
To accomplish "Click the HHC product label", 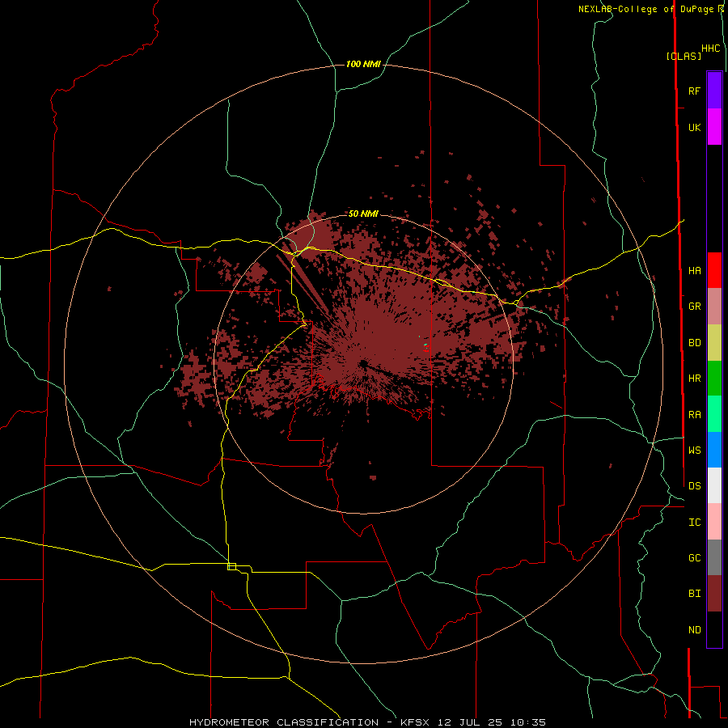I will pos(710,49).
